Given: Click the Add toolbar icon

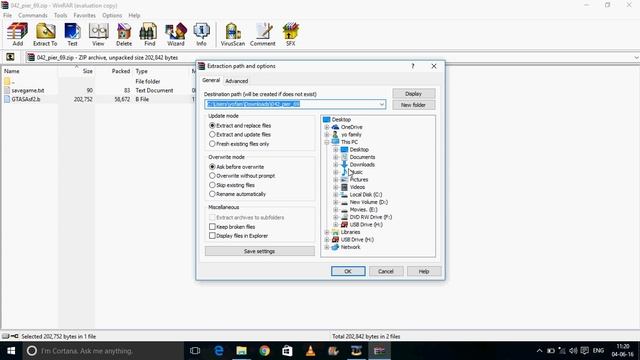Looking at the screenshot, I should [x=17, y=34].
